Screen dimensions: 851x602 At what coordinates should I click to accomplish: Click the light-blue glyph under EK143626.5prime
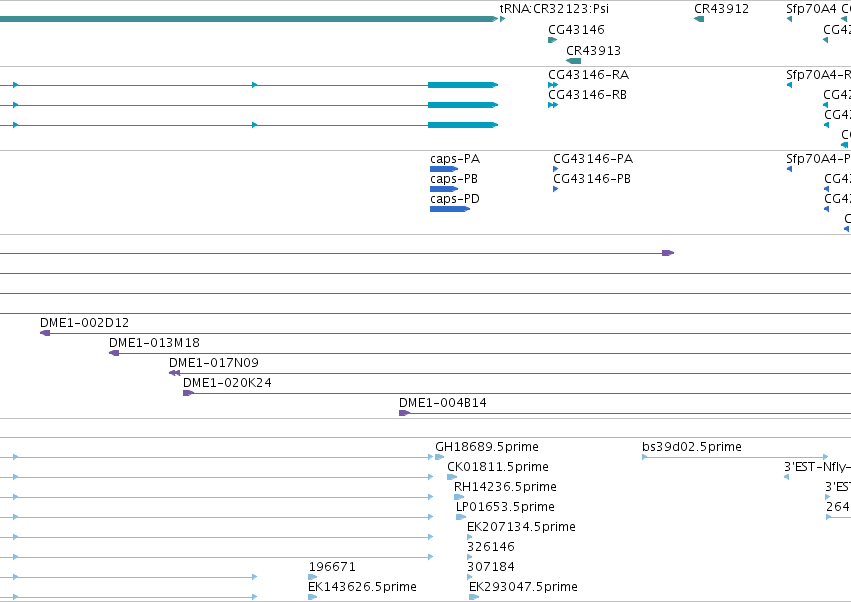pos(312,597)
